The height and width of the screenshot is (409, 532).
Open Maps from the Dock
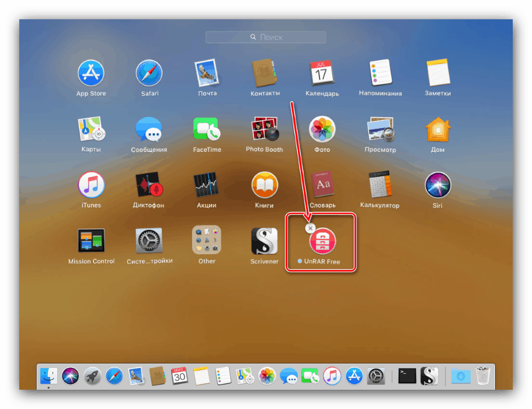(x=245, y=376)
